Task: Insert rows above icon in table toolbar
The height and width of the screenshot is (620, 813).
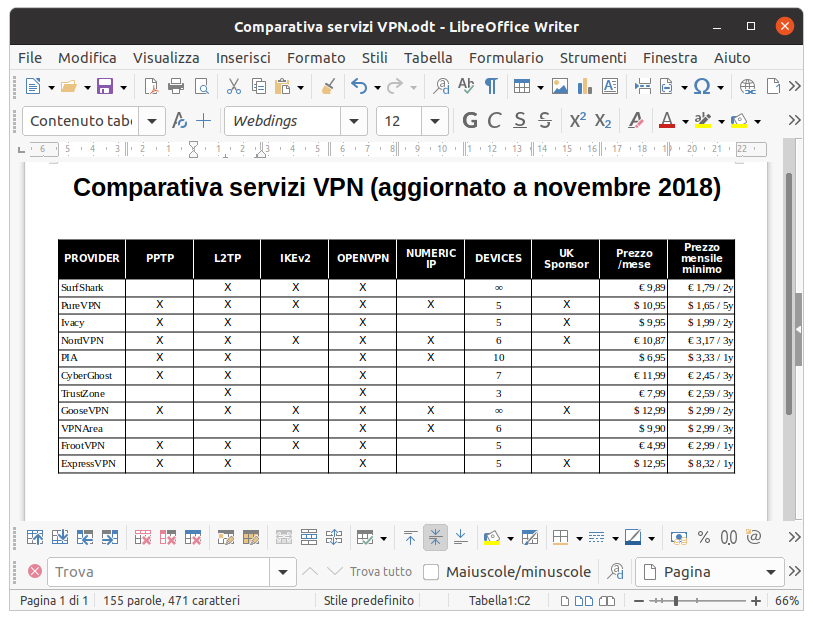Action: pyautogui.click(x=35, y=538)
